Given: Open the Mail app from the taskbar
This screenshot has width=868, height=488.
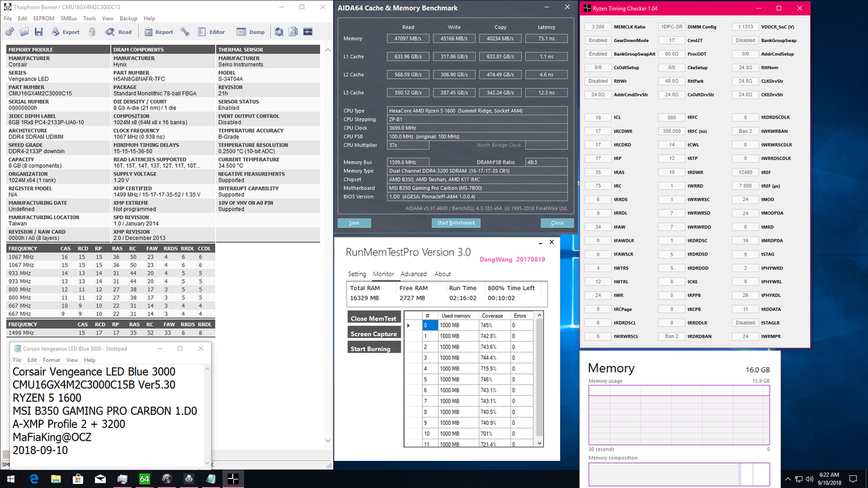Looking at the screenshot, I should click(100, 479).
